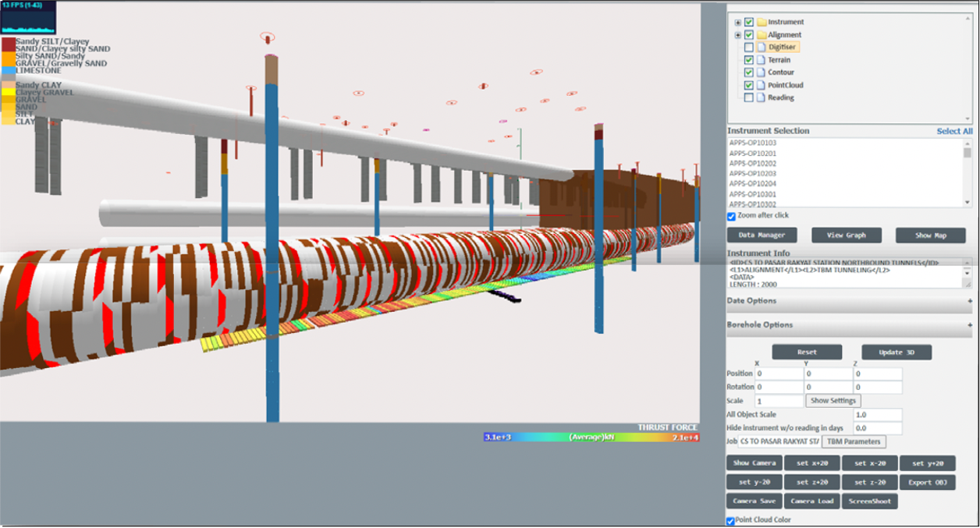980x528 pixels.
Task: Toggle the FPS stats meter
Action: coord(28,17)
